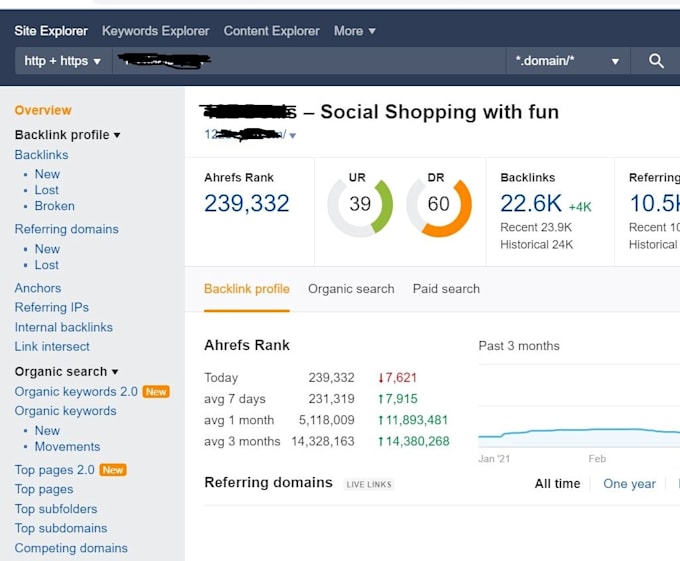
Task: Click the Ahrefs Rank past 3 months chart
Action: pos(579,408)
